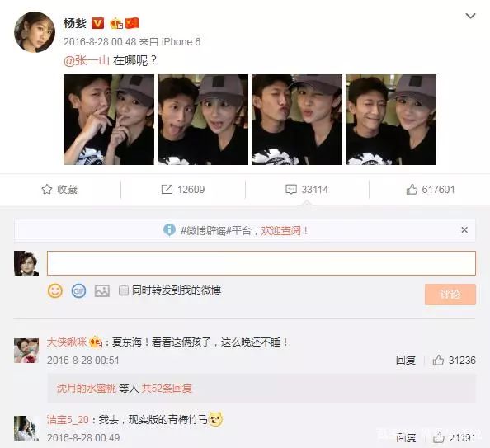
Task: Enable 同时转发到我的微博 checkbox
Action: coord(124,290)
